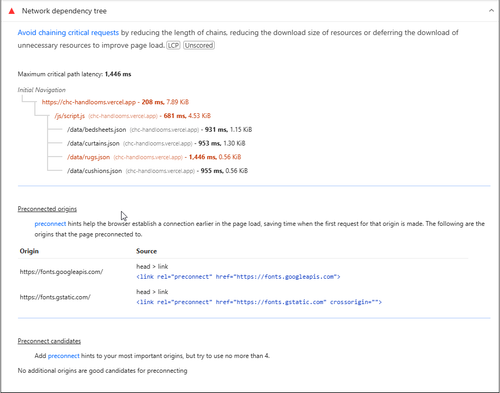Click the Preconnect candidates heading
This screenshot has height=393, width=500.
pyautogui.click(x=49, y=341)
